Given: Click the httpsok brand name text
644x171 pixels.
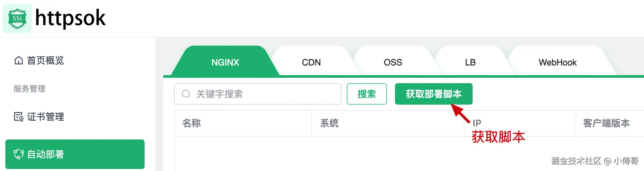Looking at the screenshot, I should [x=70, y=18].
